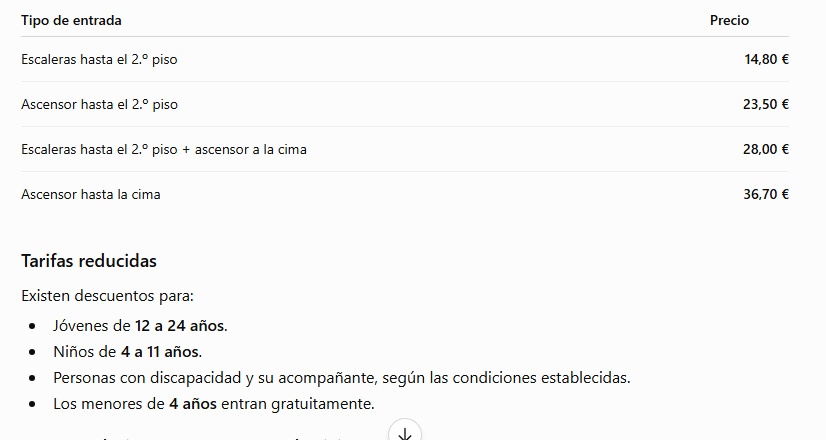Click the 23,50 € price
The height and width of the screenshot is (440, 826).
[x=766, y=104]
